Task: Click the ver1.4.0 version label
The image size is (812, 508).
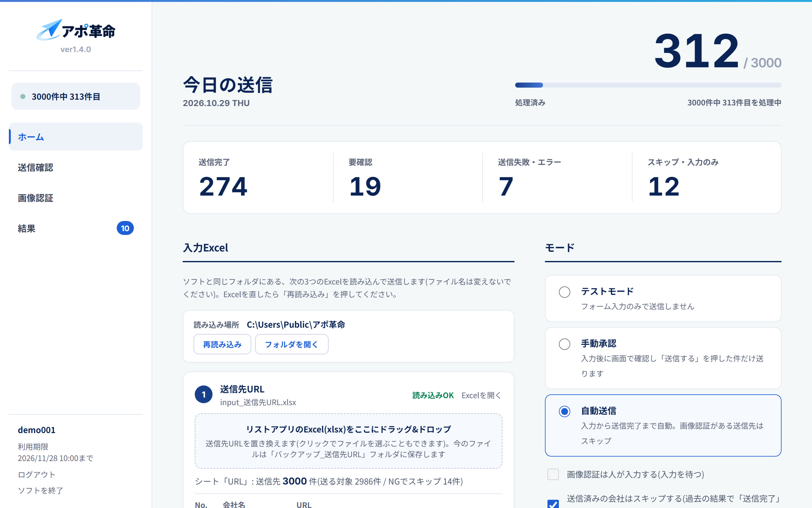Action: (76, 50)
